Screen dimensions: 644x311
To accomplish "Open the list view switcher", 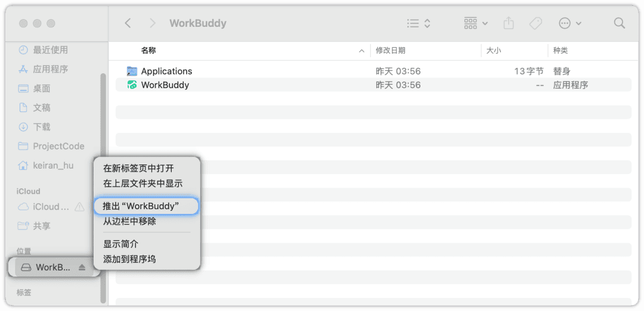I will (418, 23).
